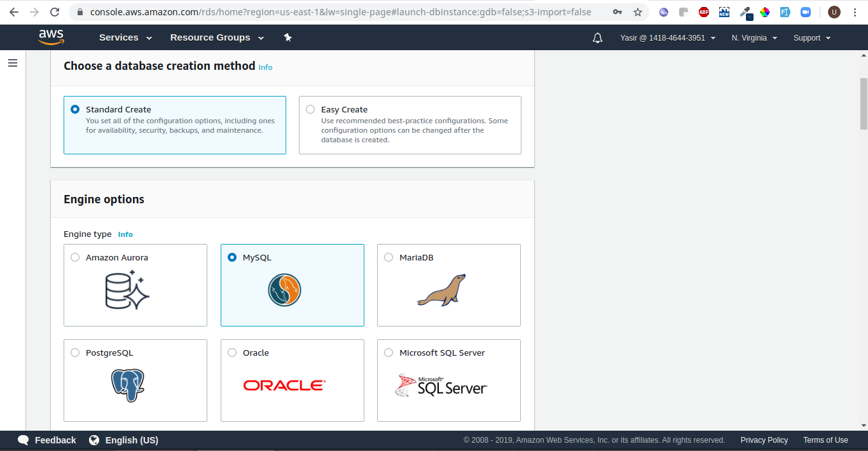Image resolution: width=868 pixels, height=451 pixels.
Task: Click the lock site info icon
Action: [79, 12]
